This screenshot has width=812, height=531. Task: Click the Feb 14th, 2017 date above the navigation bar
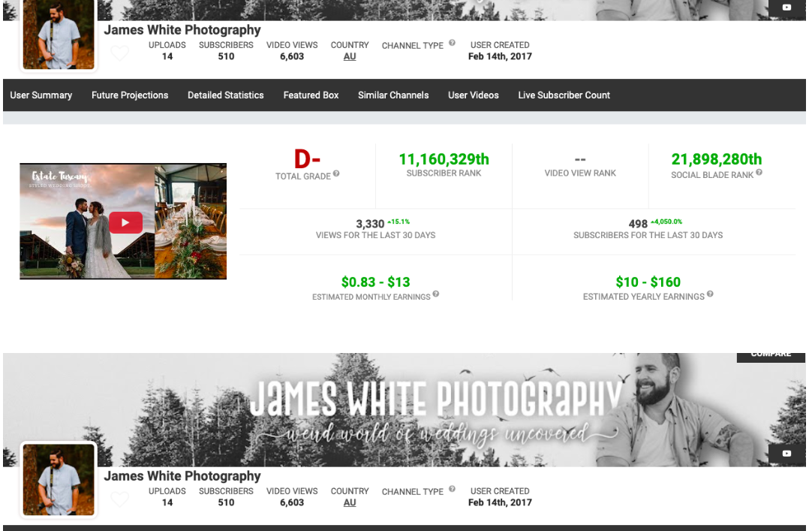(500, 56)
